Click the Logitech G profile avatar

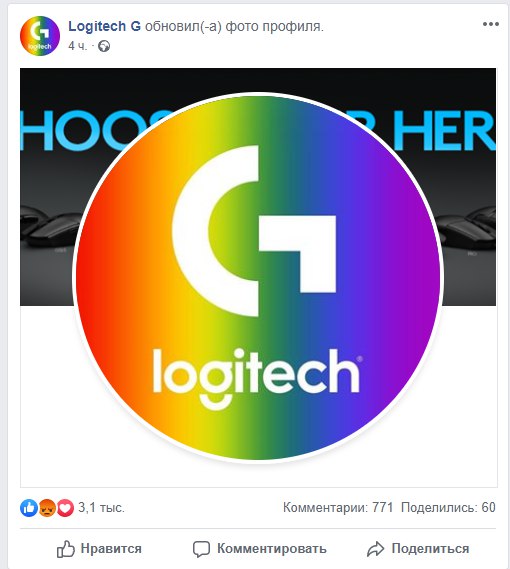click(40, 36)
